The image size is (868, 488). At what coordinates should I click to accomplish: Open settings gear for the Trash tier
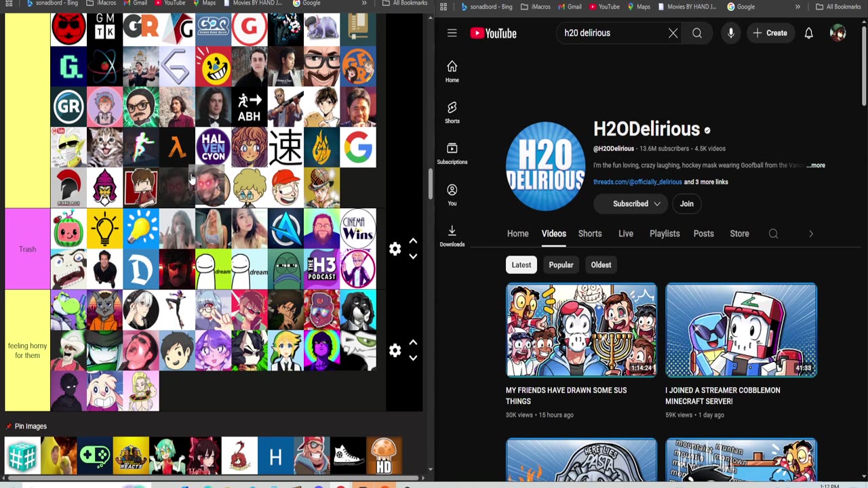pyautogui.click(x=395, y=249)
